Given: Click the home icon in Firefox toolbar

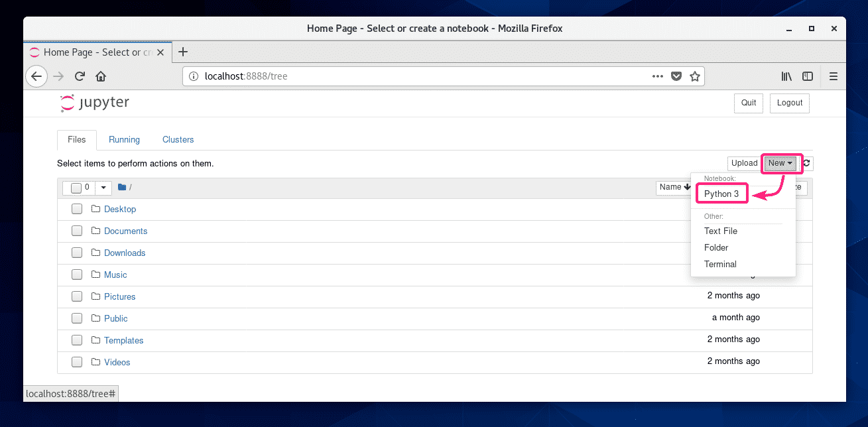Looking at the screenshot, I should click(x=100, y=76).
